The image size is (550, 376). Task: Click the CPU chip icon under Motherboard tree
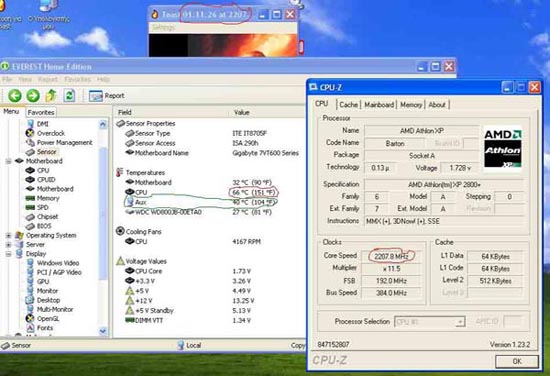point(30,170)
